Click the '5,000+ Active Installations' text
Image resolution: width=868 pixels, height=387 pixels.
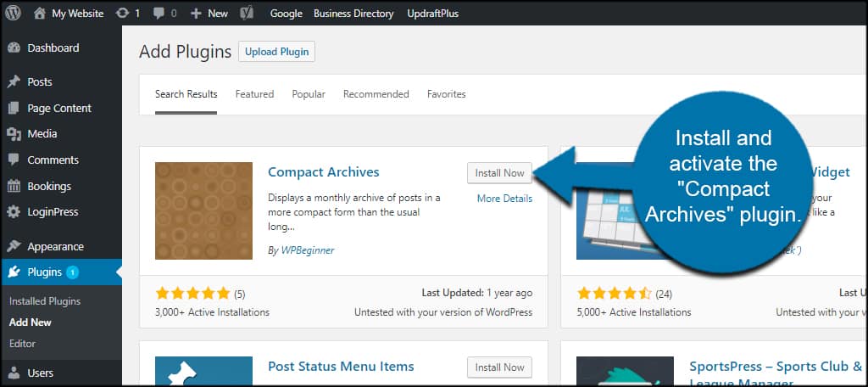(x=634, y=312)
